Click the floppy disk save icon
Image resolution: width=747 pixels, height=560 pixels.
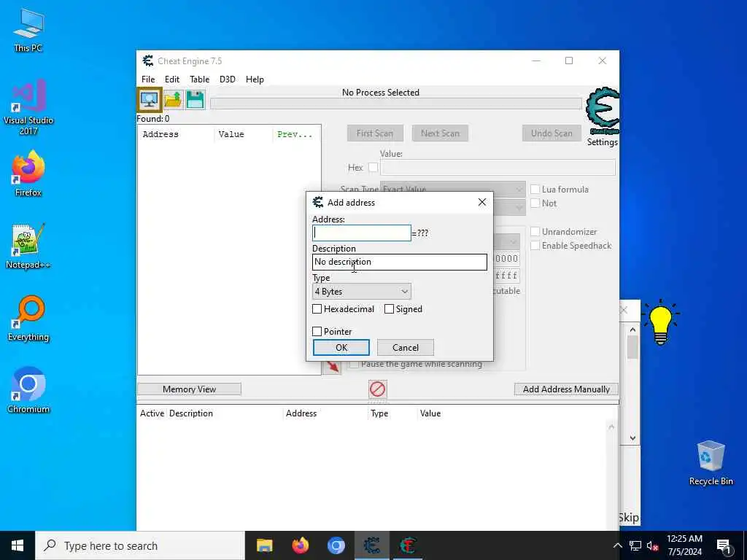pos(195,100)
